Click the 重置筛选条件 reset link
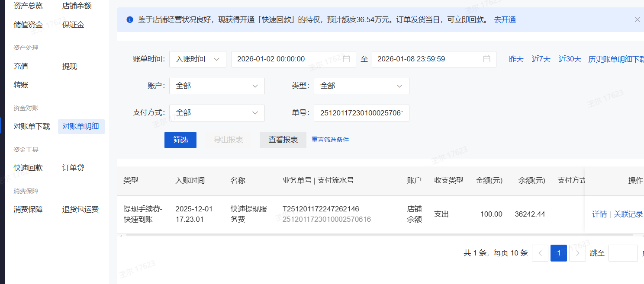This screenshot has height=284, width=644. (x=330, y=140)
